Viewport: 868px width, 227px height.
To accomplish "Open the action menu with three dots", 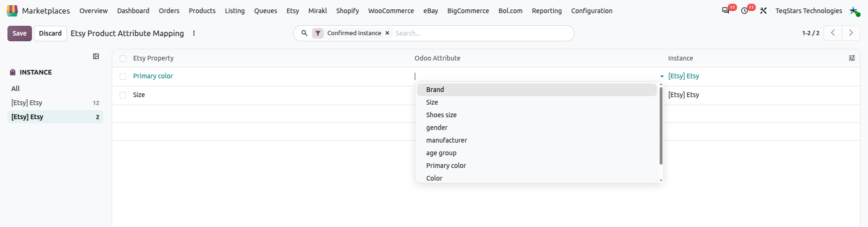I will pyautogui.click(x=194, y=33).
